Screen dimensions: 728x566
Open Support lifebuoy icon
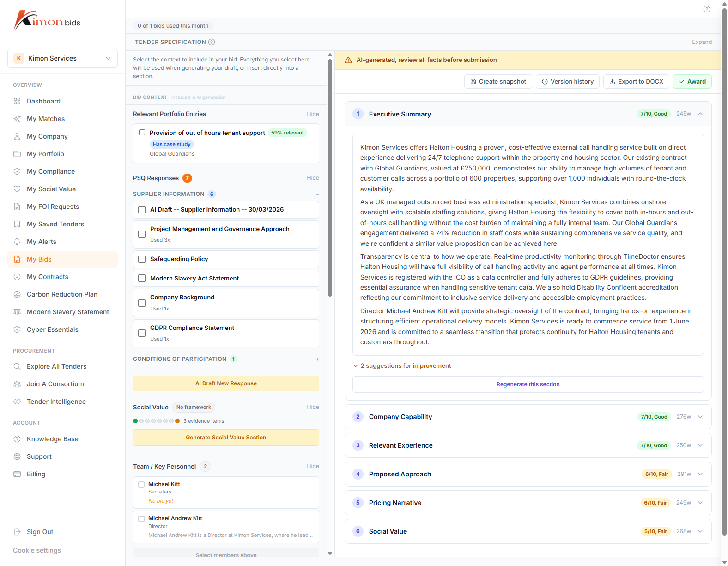(x=17, y=456)
